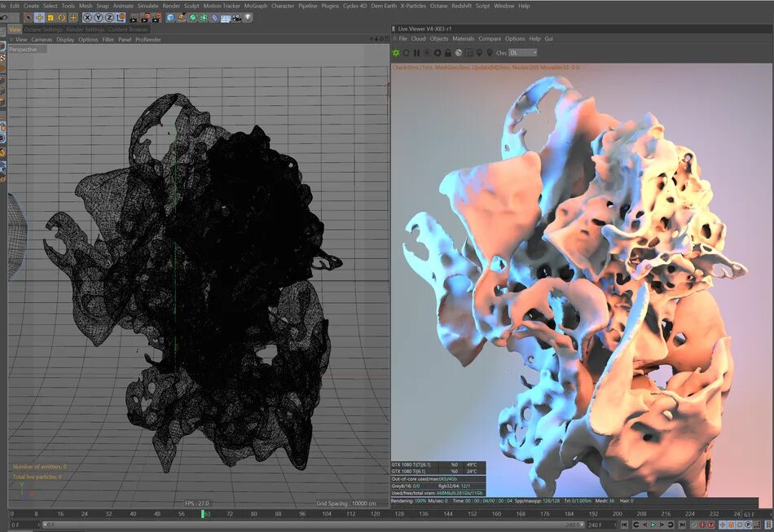Select the Rotate tool icon

coord(62,17)
